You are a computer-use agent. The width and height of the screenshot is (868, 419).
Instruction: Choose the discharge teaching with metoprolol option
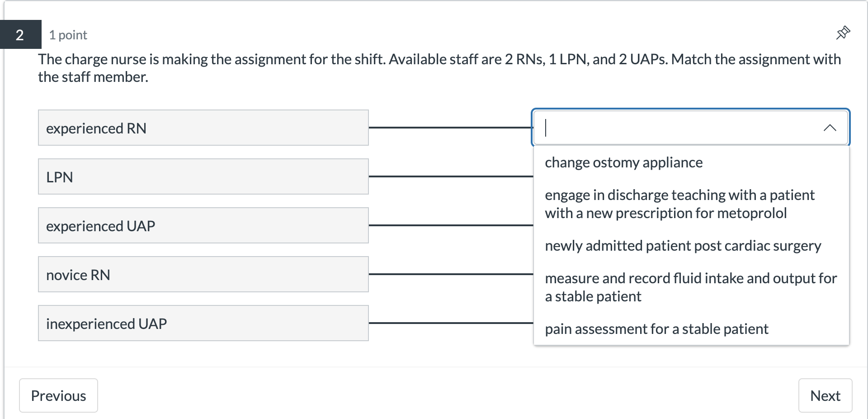point(679,204)
